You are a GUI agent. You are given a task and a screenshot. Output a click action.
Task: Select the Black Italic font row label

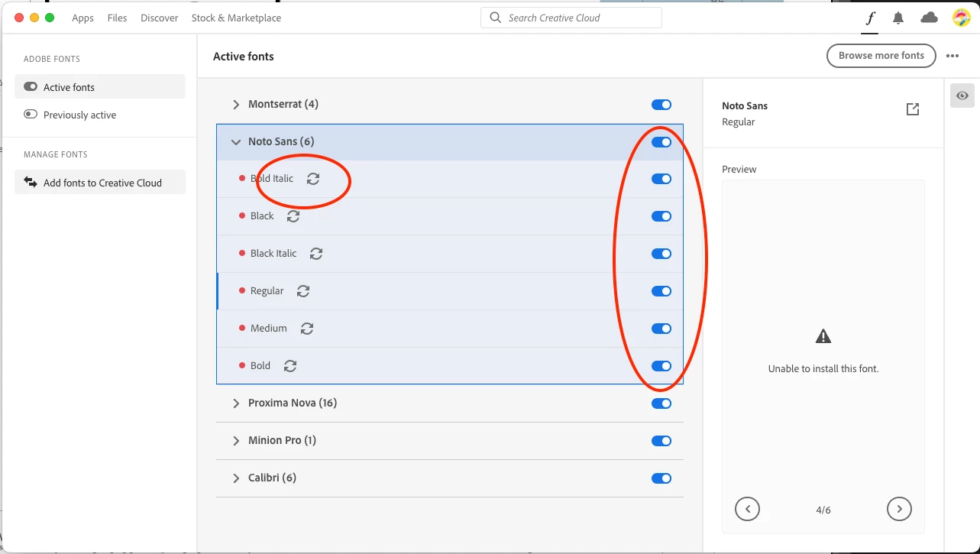[x=273, y=254]
